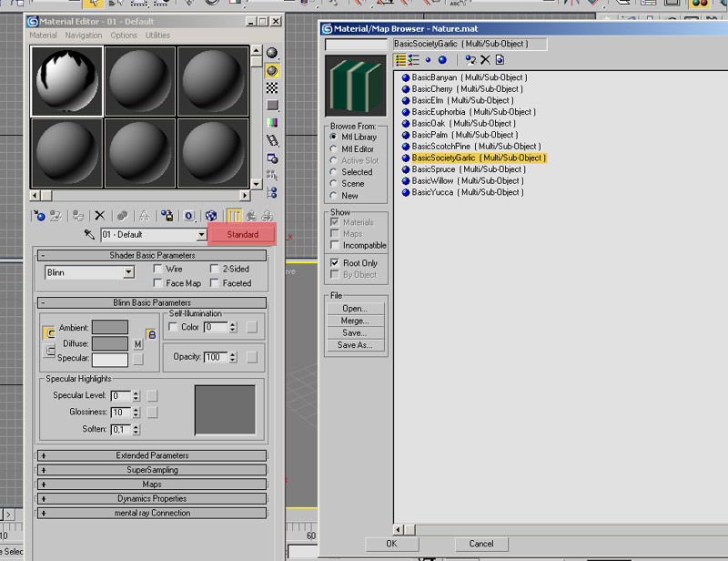This screenshot has height=561, width=728.
Task: Toggle the Backlight icon in Material Editor
Action: coord(272,71)
